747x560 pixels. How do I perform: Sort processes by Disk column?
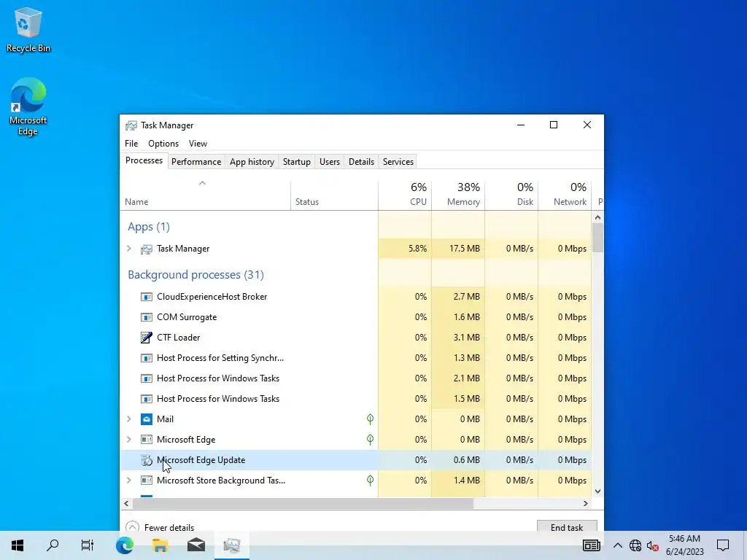(x=511, y=195)
